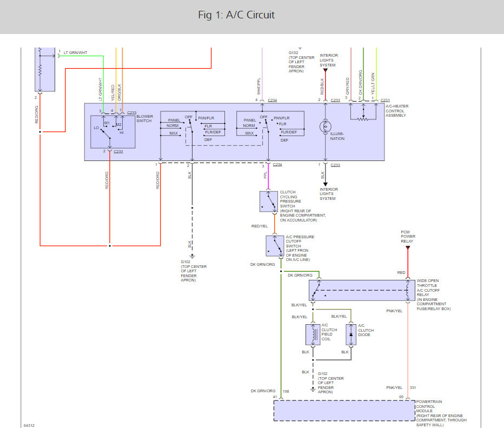Click circuit number "331" on the PNK/YEL wire
Screen dimensions: 504x436
coord(413,387)
